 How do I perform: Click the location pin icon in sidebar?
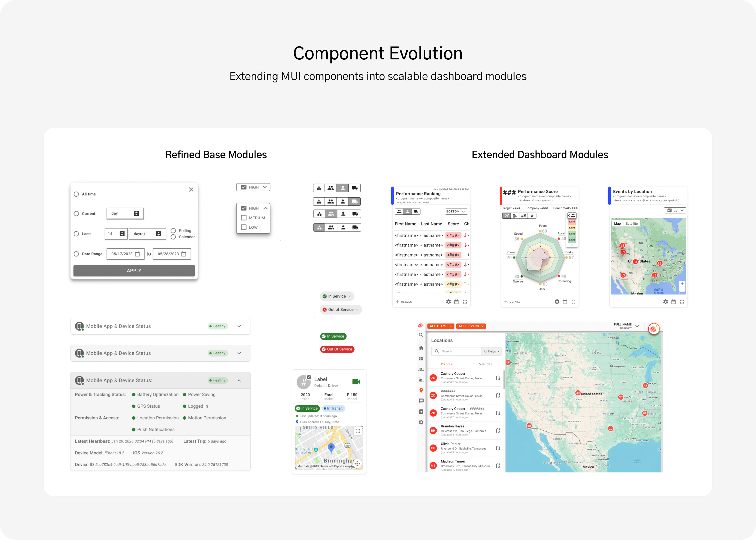(421, 390)
